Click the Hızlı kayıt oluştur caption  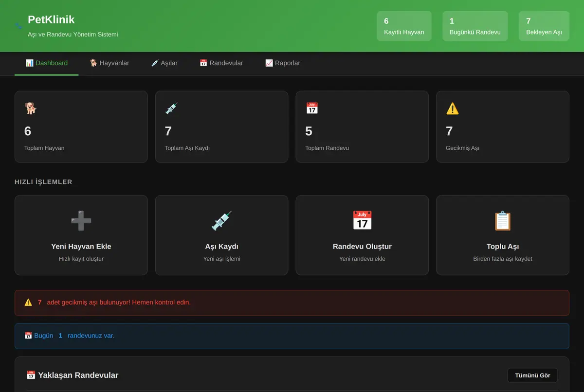(x=81, y=259)
